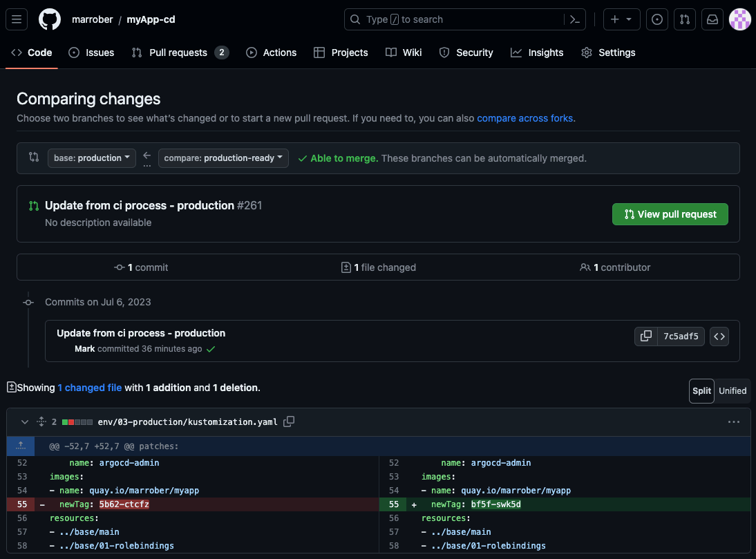Screen dimensions: 756x559
Task: Open the Insights tab
Action: pos(537,53)
